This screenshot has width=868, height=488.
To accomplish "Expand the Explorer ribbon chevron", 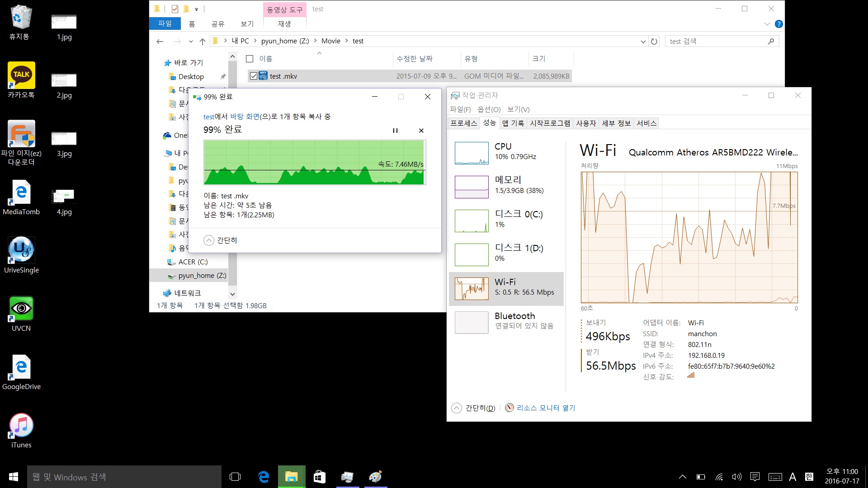I will click(767, 24).
